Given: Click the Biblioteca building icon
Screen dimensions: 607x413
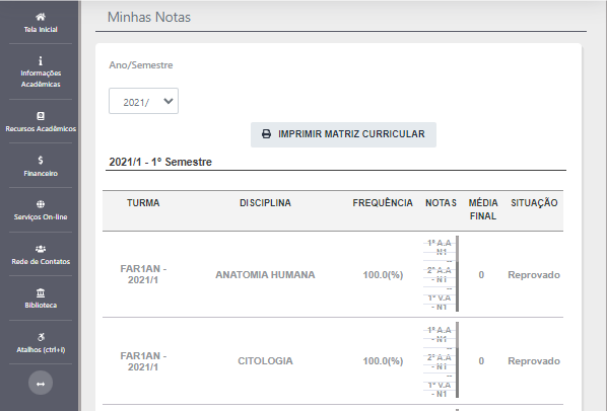Looking at the screenshot, I should click(40, 292).
